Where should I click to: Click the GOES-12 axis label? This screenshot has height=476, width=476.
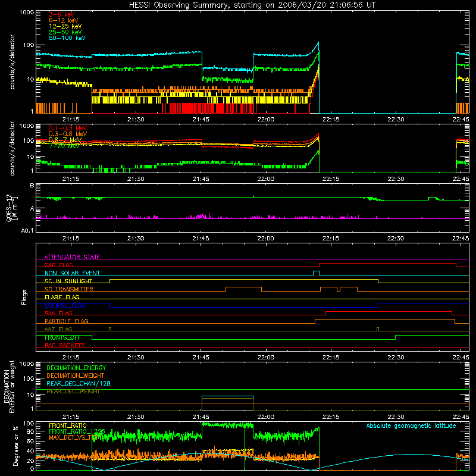pos(11,208)
